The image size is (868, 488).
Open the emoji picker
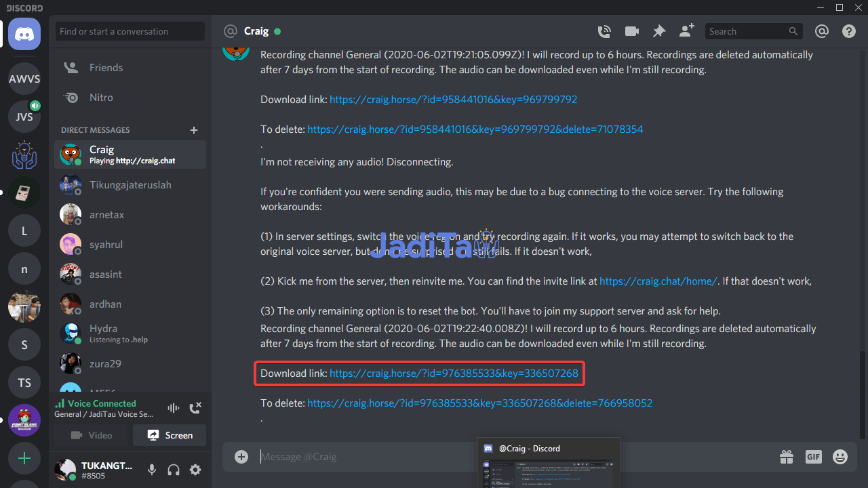coord(840,457)
